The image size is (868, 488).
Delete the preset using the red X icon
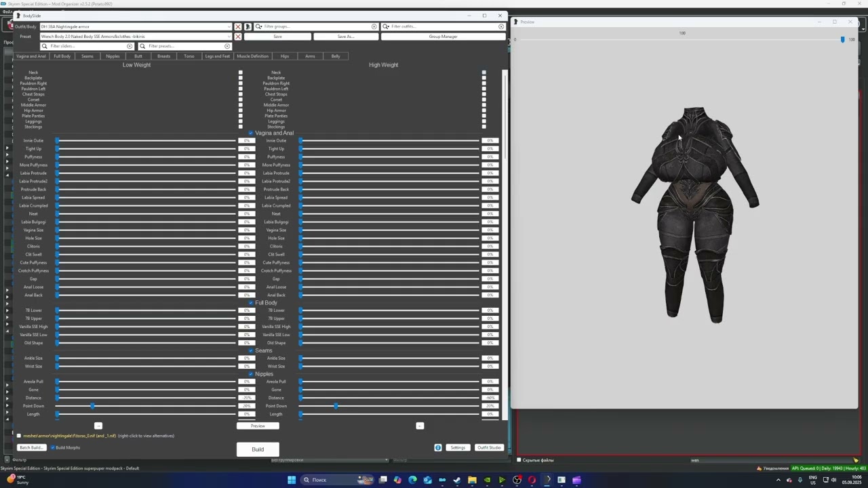point(238,37)
